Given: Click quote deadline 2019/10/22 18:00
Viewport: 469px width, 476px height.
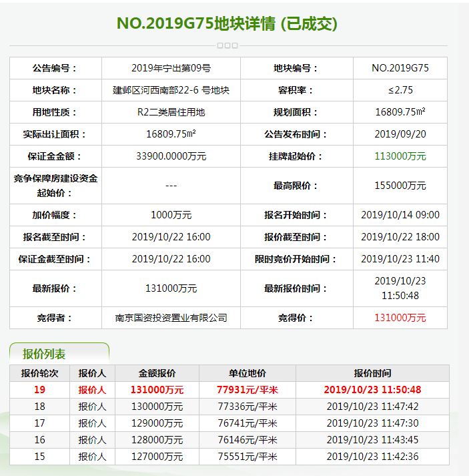Looking at the screenshot, I should pyautogui.click(x=400, y=237).
